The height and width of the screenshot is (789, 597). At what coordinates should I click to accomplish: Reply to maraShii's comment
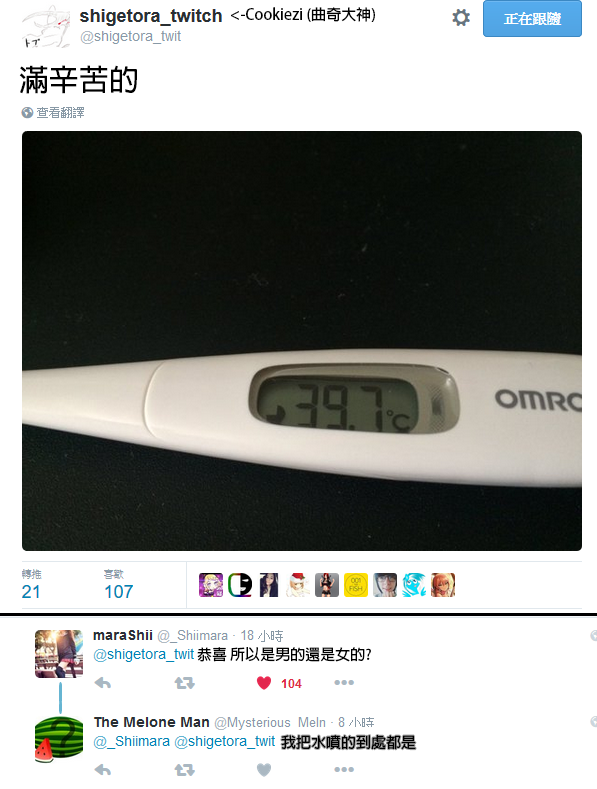[103, 683]
